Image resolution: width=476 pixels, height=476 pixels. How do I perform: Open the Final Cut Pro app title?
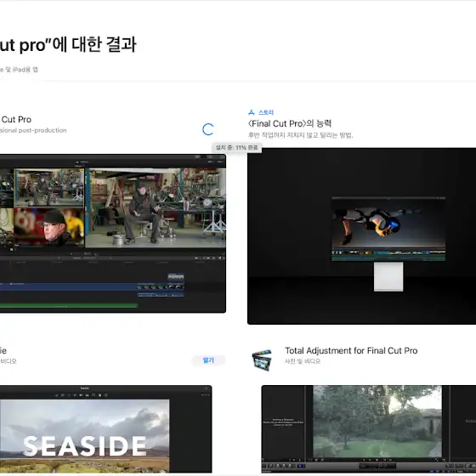[x=16, y=119]
